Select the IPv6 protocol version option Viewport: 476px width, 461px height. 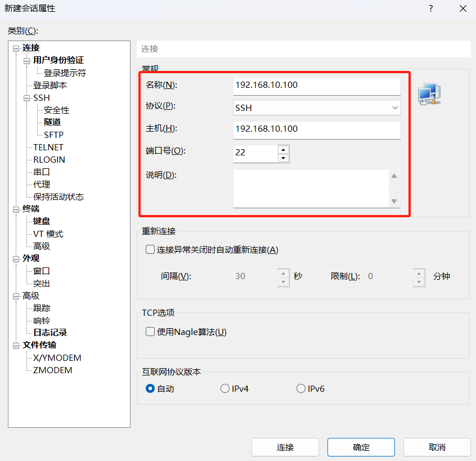[x=300, y=388]
